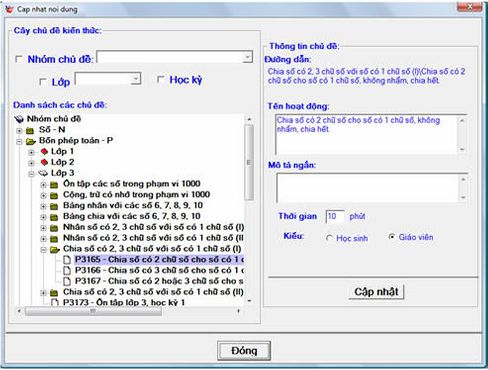This screenshot has height=370, width=488.
Task: Click the Nhóm chủ đề root tree icon
Action: click(x=19, y=119)
